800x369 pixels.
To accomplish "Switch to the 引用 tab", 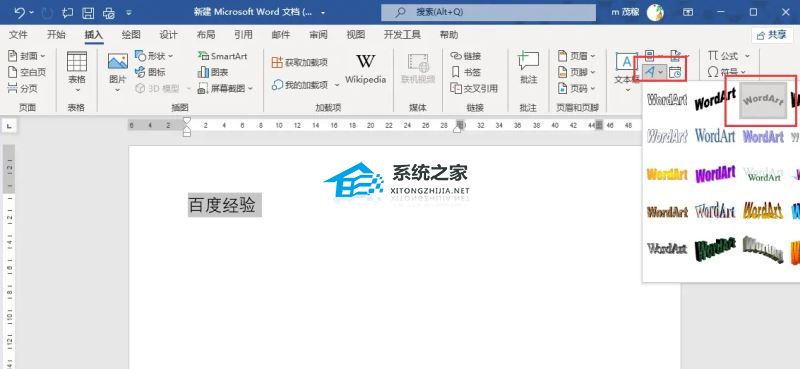I will pyautogui.click(x=243, y=35).
